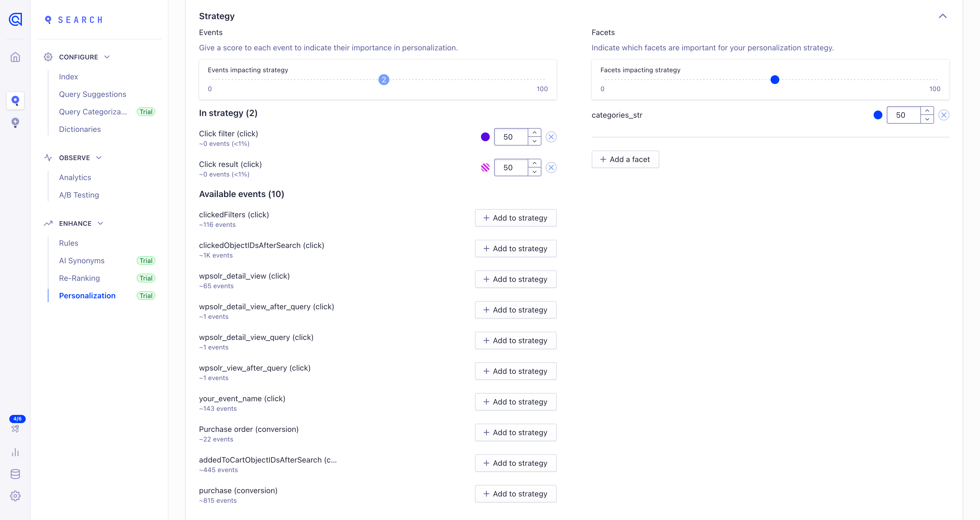Add your_event_name event to strategy

pos(515,401)
